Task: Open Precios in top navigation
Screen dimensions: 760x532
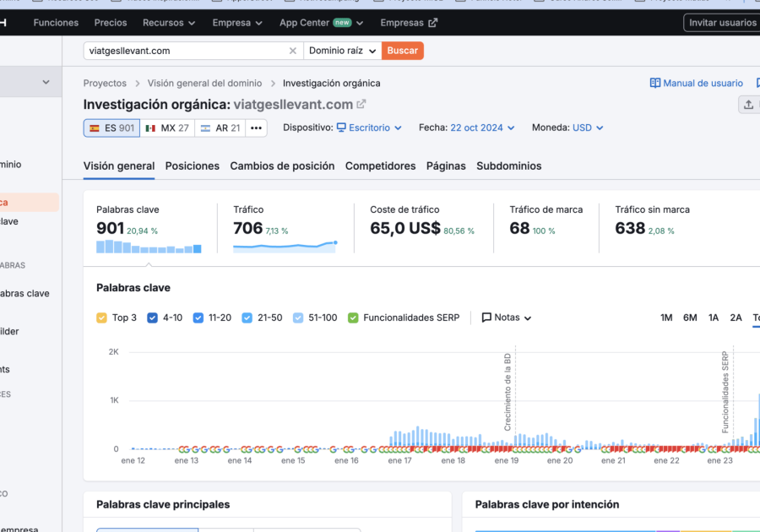Action: (111, 23)
